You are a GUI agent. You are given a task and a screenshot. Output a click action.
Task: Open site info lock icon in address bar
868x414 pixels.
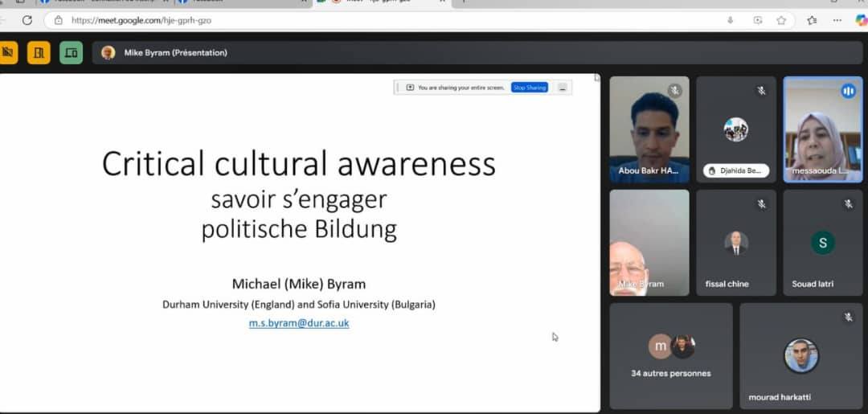58,20
